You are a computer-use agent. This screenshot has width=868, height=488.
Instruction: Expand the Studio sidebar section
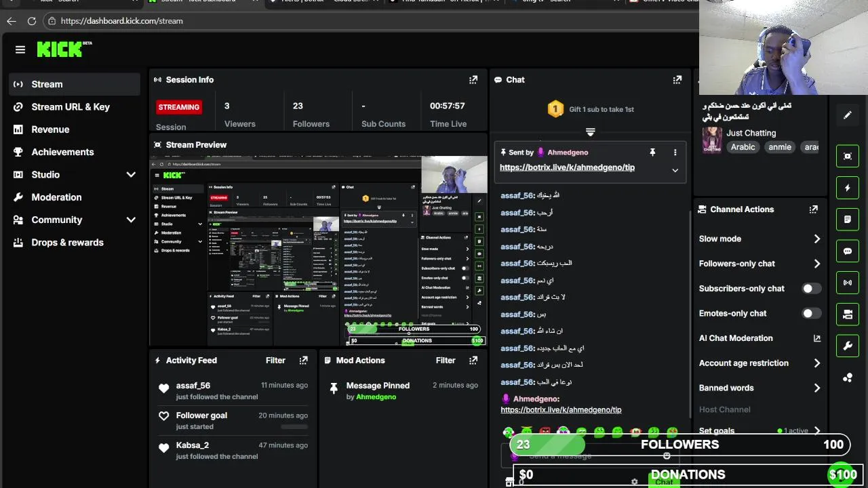pos(131,175)
